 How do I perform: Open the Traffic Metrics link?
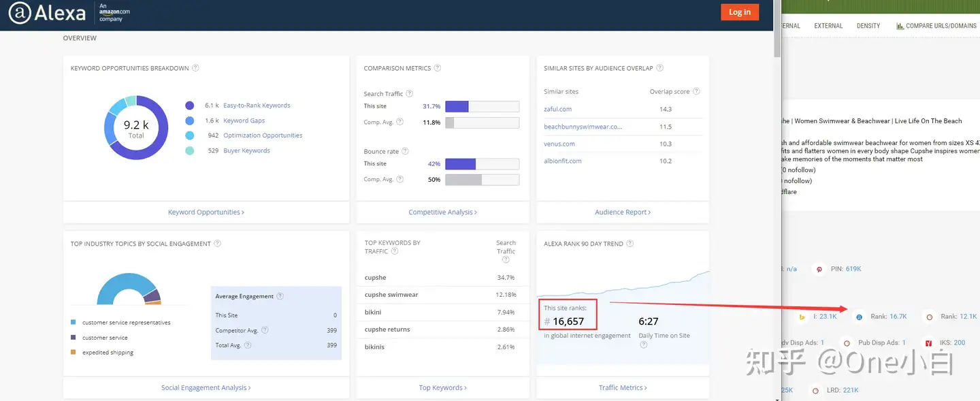[623, 388]
